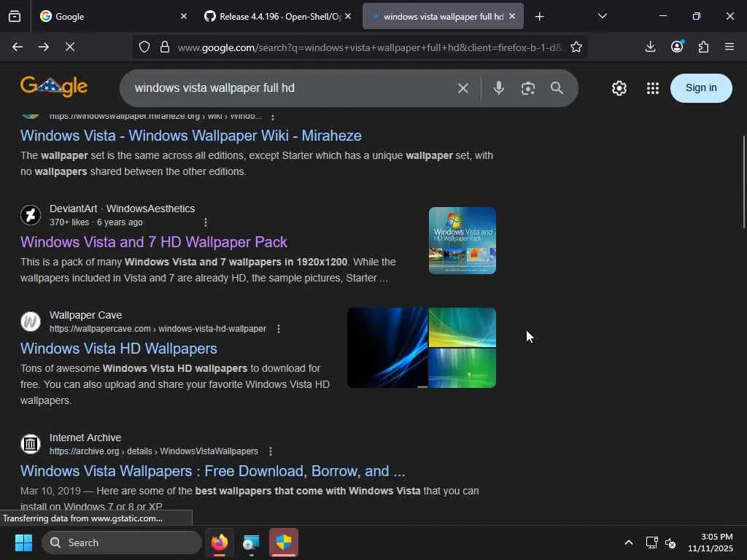Go back to previous page
This screenshot has width=747, height=560.
coord(18,47)
